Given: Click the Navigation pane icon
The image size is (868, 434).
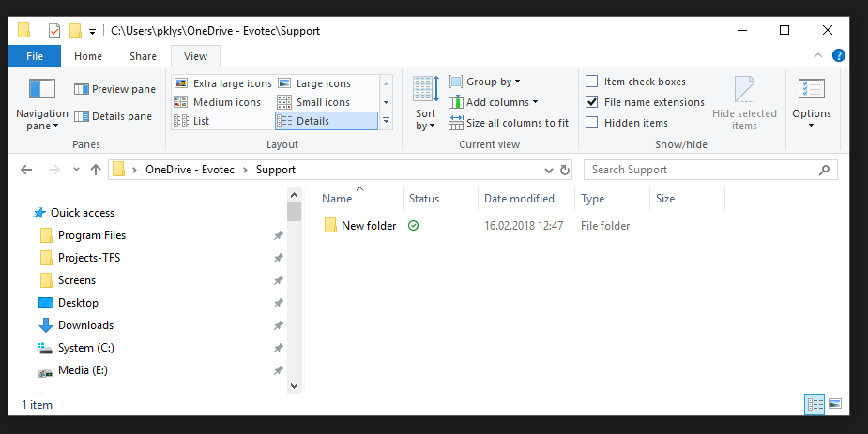Looking at the screenshot, I should [42, 90].
